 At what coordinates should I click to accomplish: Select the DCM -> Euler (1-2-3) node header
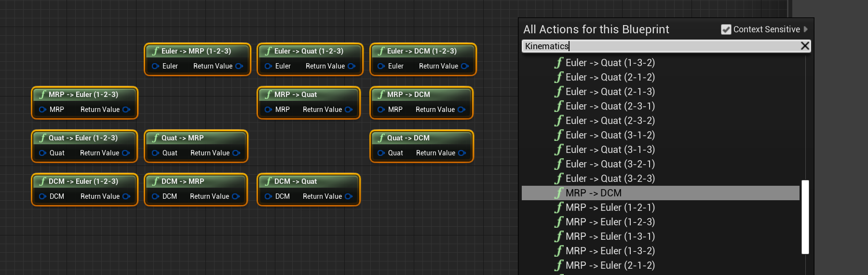[x=83, y=181]
